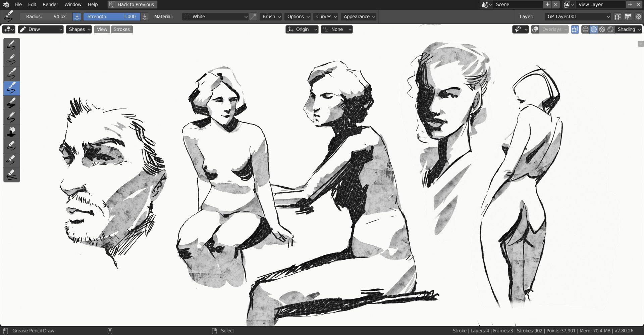Expand the Options popover
The image size is (644, 335).
click(298, 16)
